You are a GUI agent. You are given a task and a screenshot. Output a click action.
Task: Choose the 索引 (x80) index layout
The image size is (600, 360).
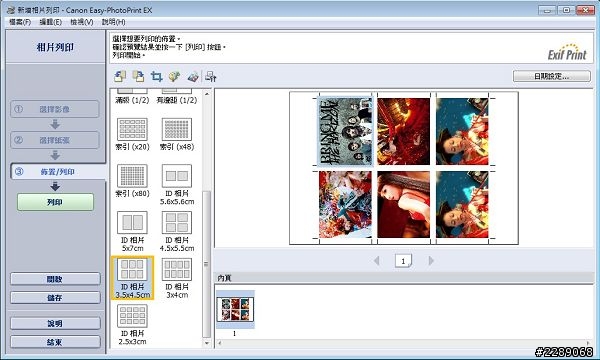tap(132, 181)
